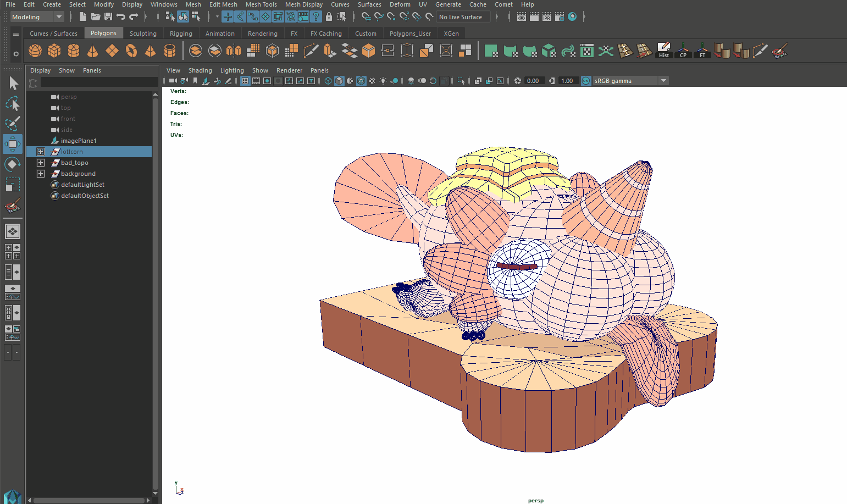
Task: Open Render Settings clapperboard gear icon
Action: point(560,17)
